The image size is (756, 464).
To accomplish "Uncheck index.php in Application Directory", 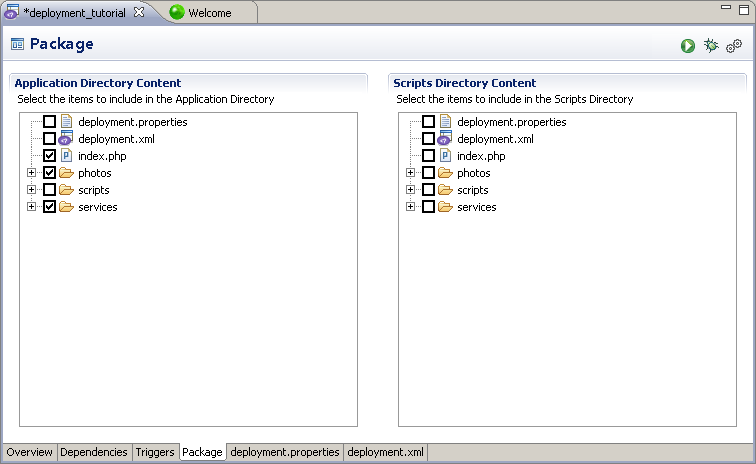I will [x=49, y=156].
